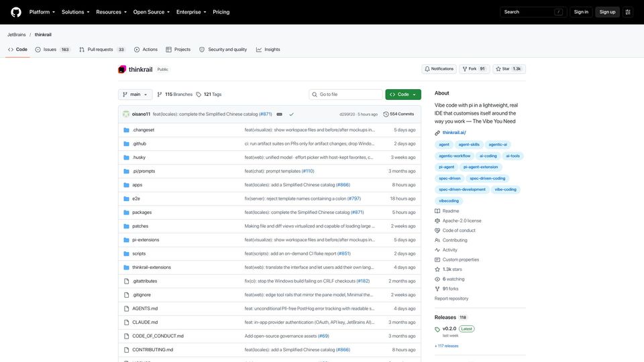
Task: Expand the Enterprise menu
Action: (x=191, y=12)
